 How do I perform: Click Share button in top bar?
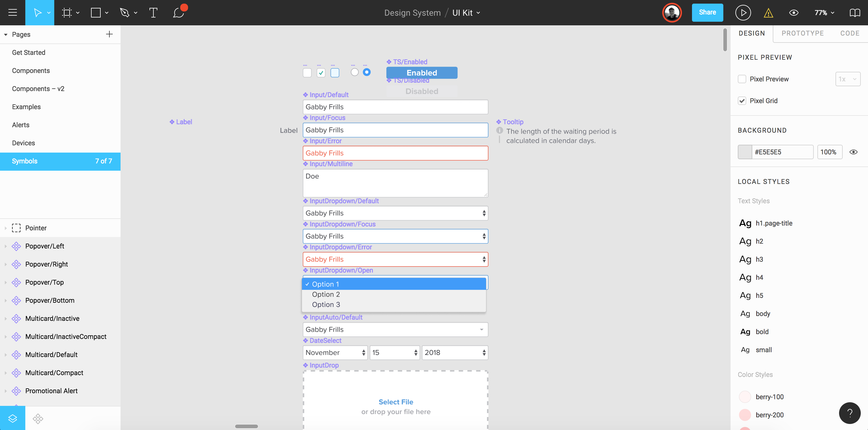coord(708,12)
